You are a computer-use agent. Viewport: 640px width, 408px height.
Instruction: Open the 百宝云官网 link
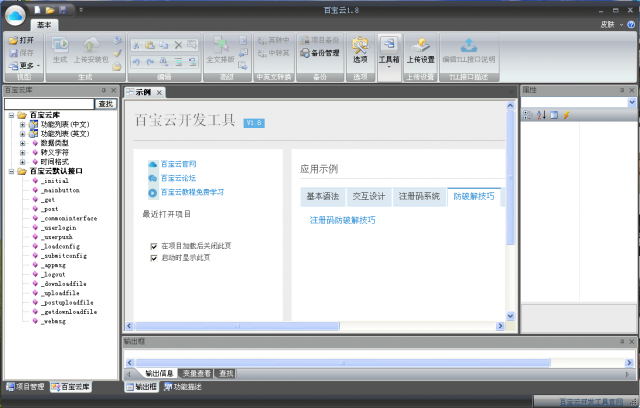[x=178, y=164]
